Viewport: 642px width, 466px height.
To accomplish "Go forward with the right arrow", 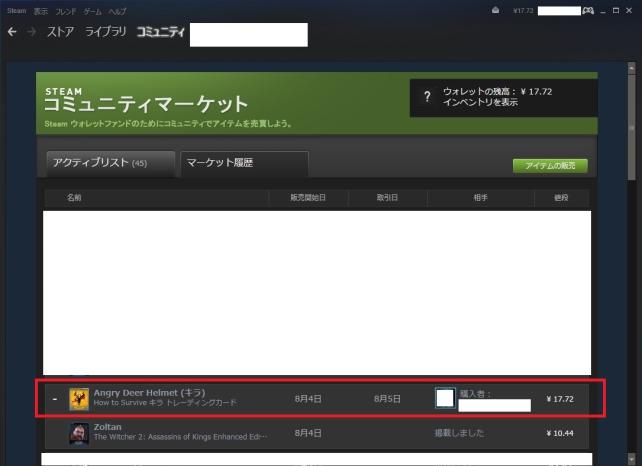I will click(32, 32).
